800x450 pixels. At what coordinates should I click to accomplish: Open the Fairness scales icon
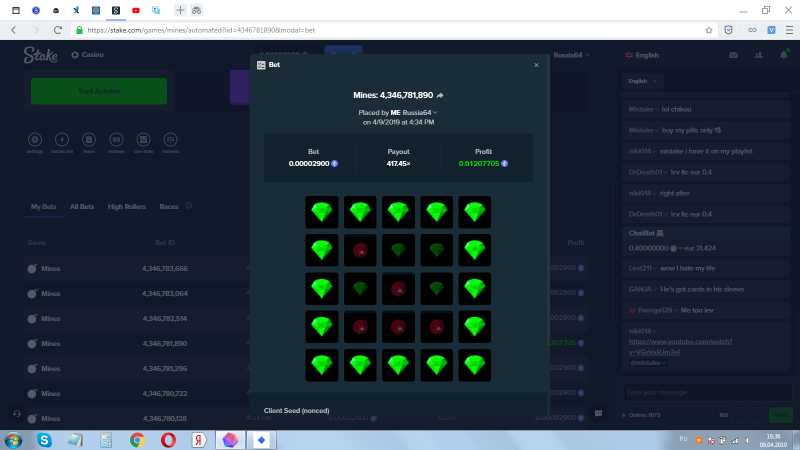[170, 139]
